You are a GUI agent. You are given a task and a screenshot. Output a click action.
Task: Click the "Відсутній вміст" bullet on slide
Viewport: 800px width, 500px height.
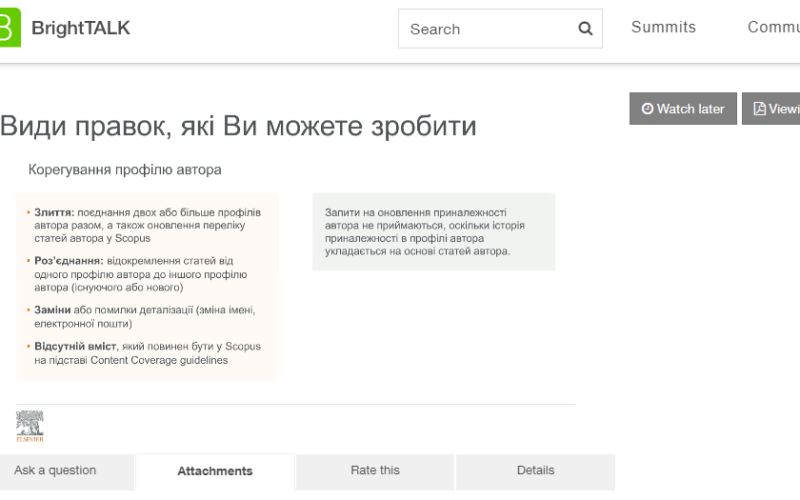coord(147,353)
